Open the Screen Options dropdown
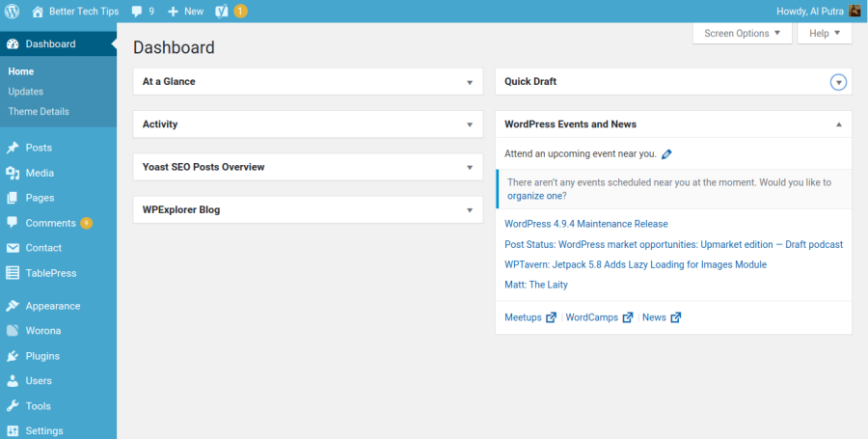868x439 pixels. (x=742, y=33)
